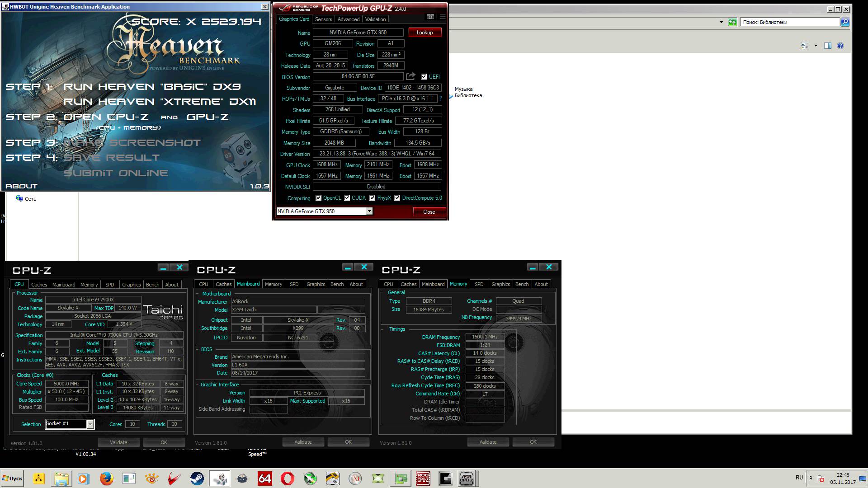The image size is (868, 488).
Task: Open Opera from the taskbar
Action: (x=288, y=479)
